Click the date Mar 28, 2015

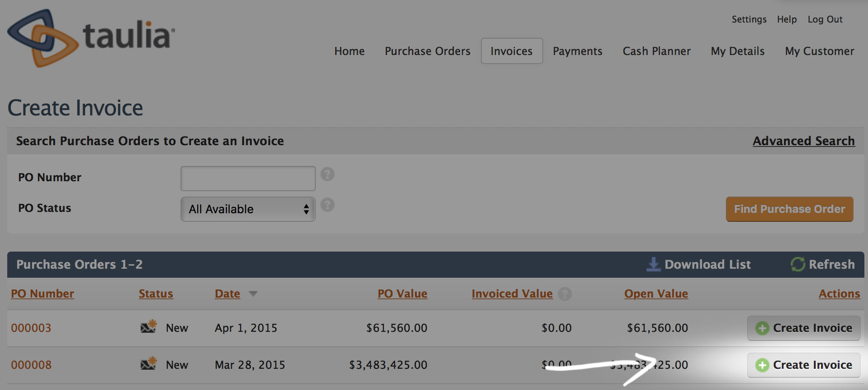point(250,365)
